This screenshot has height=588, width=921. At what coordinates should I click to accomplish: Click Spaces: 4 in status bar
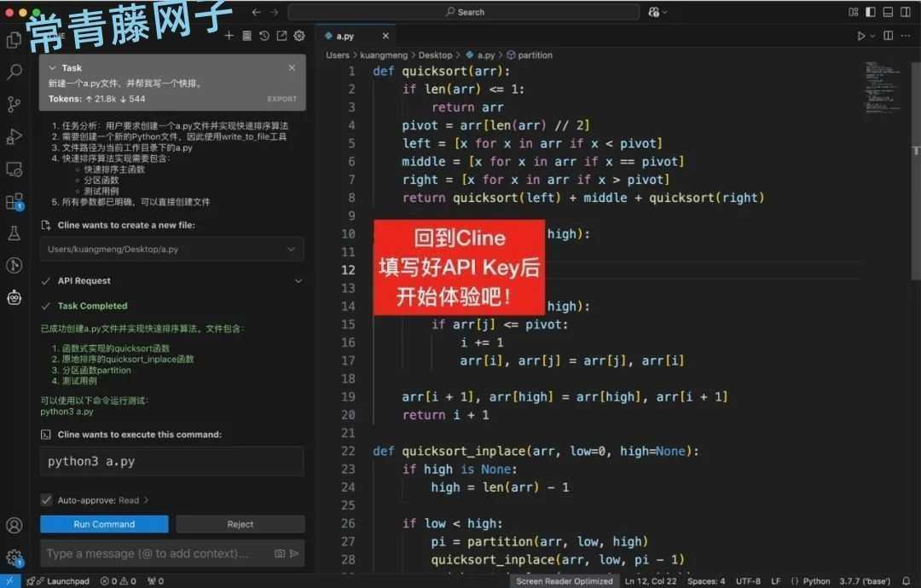pyautogui.click(x=706, y=581)
